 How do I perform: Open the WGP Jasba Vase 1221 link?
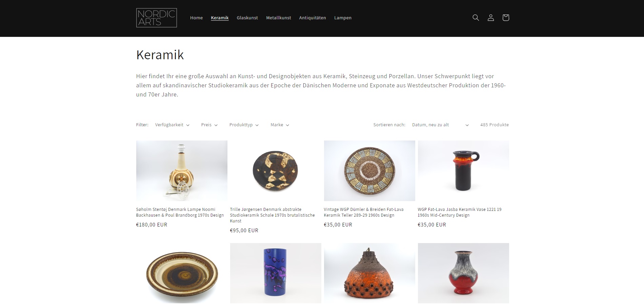(x=459, y=212)
